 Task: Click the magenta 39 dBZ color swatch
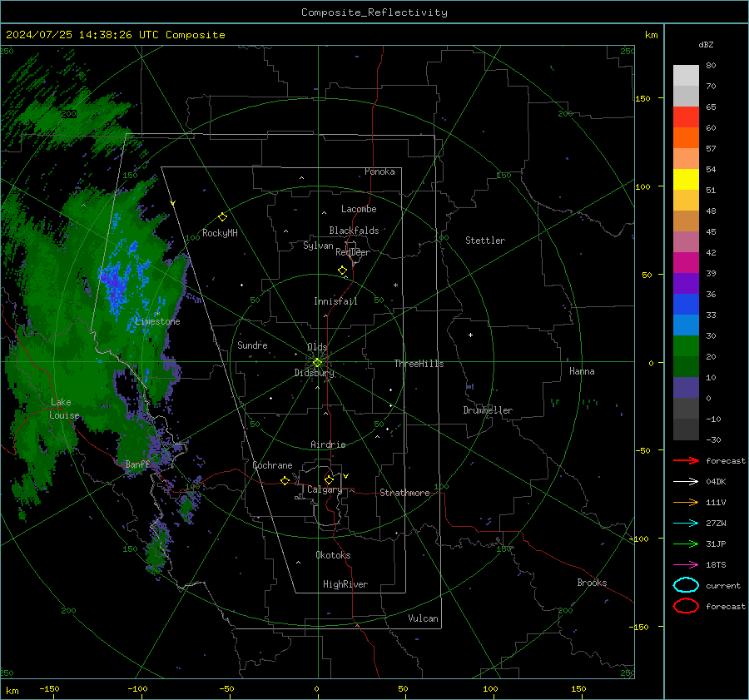(686, 262)
